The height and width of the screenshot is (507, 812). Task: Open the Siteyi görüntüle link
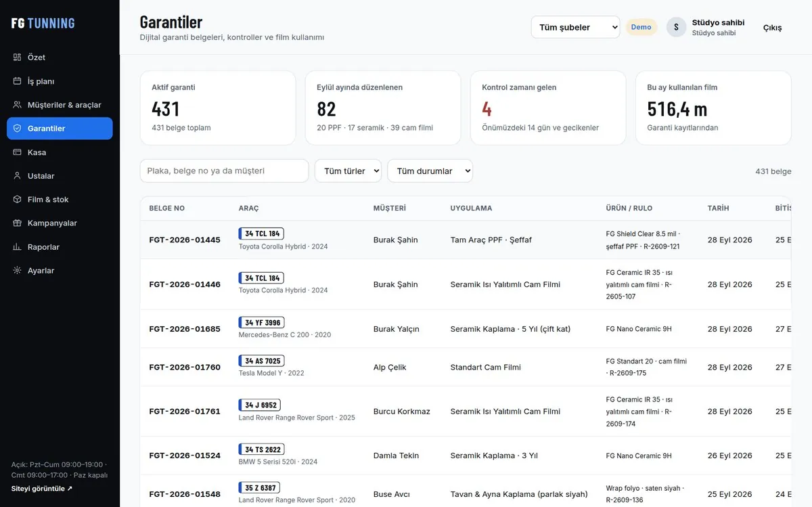pos(42,489)
